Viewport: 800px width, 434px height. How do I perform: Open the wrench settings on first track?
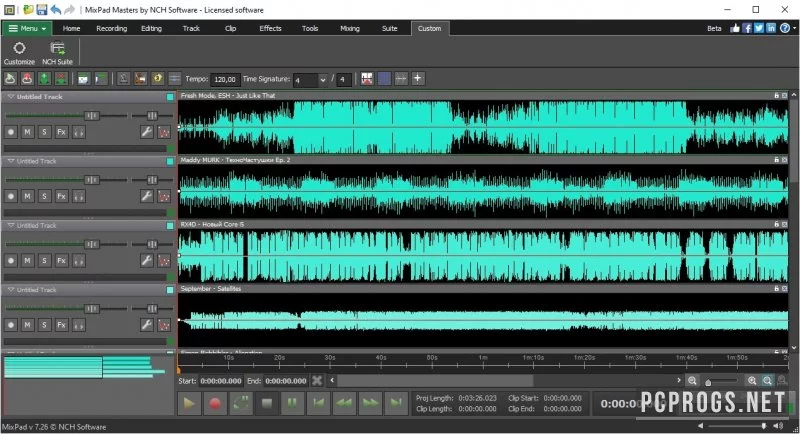pyautogui.click(x=146, y=132)
